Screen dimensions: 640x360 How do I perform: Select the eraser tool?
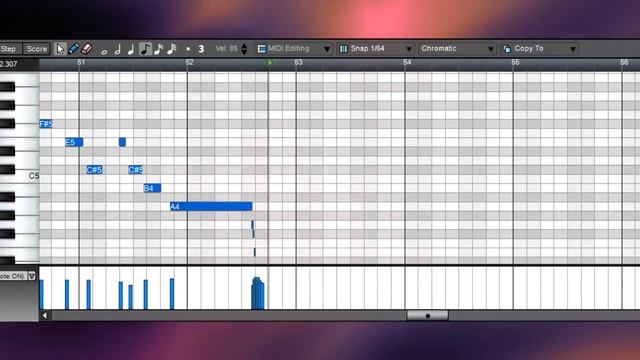pos(87,49)
